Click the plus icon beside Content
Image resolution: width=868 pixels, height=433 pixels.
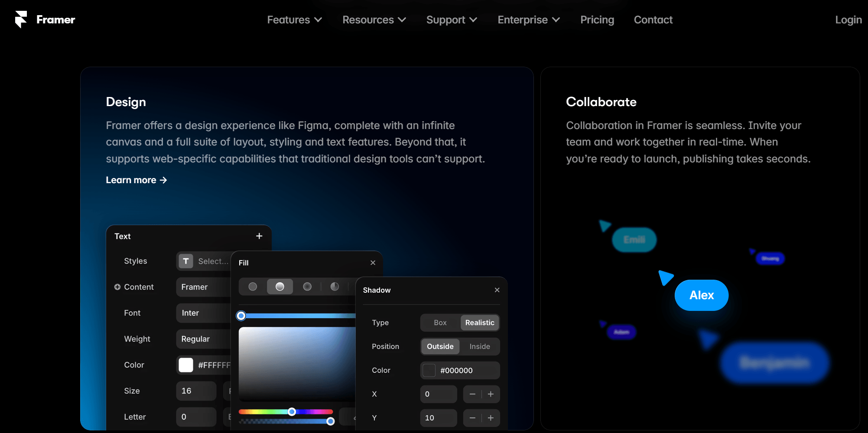117,287
